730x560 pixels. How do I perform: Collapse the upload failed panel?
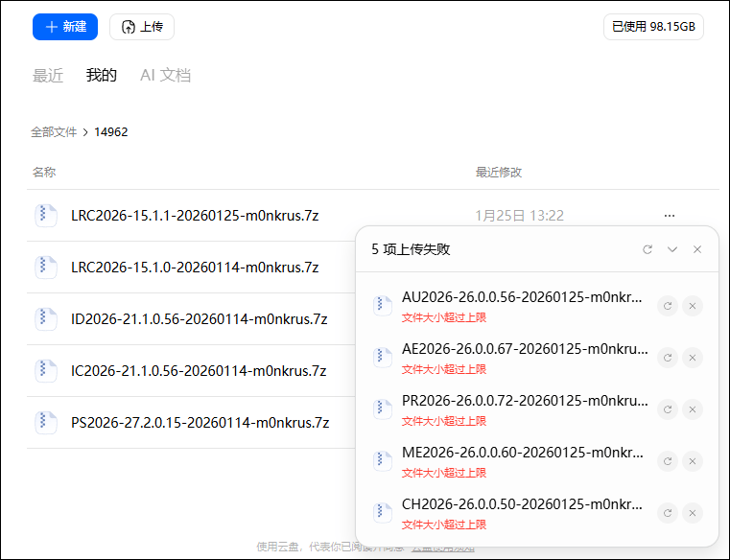672,249
